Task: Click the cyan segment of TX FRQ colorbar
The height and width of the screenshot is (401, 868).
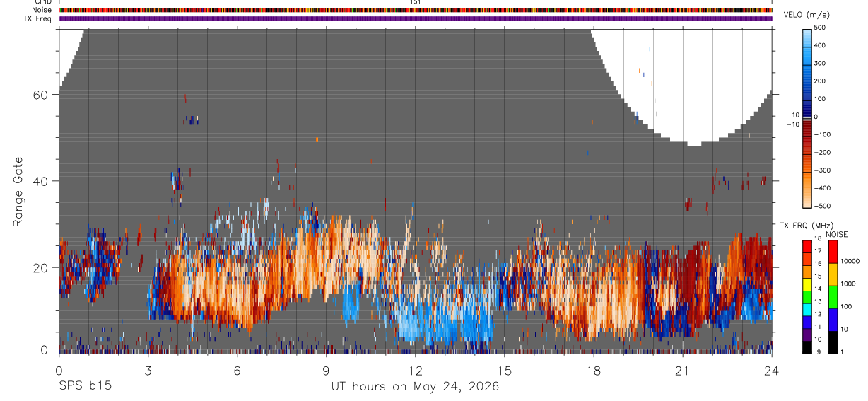Action: [807, 310]
